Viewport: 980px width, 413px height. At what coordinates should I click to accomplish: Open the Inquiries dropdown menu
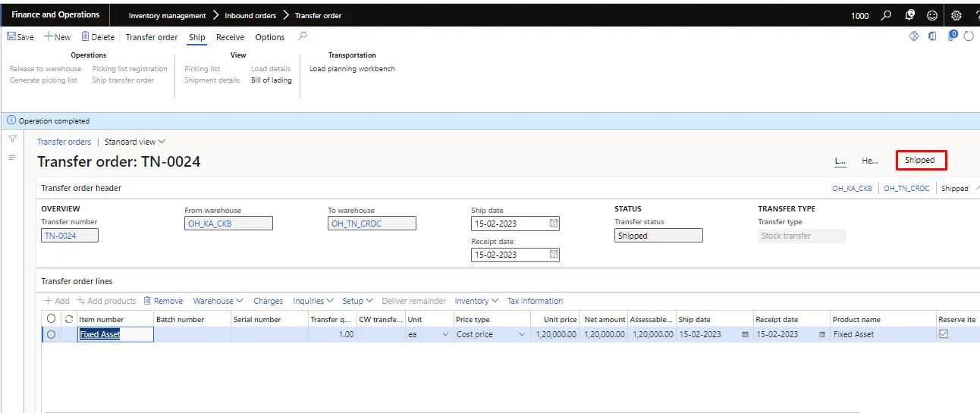(x=313, y=301)
